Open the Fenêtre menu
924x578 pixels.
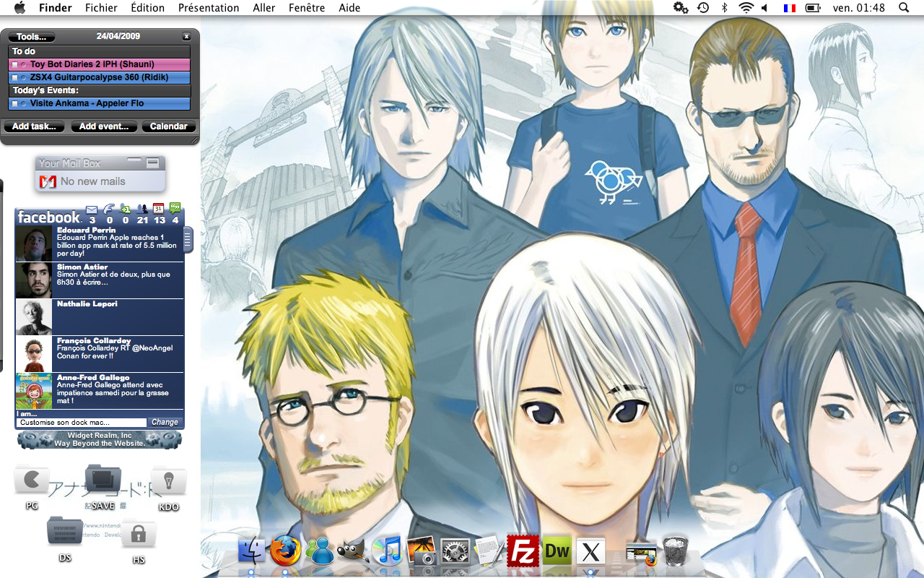307,8
